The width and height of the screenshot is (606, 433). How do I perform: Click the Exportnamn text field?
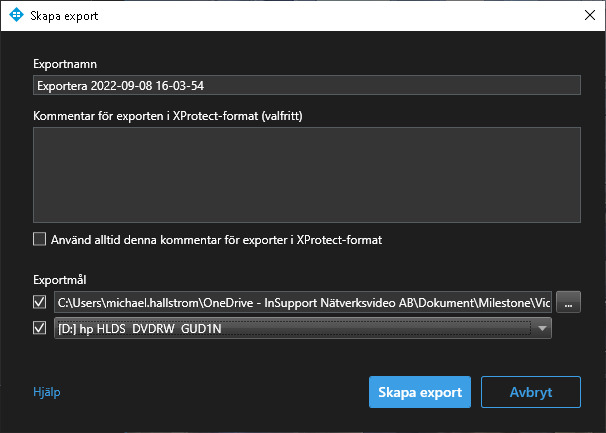pos(306,86)
